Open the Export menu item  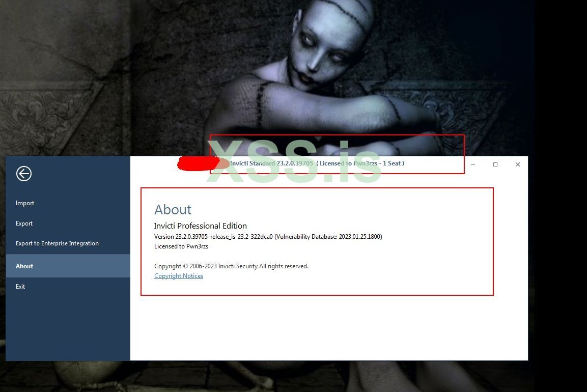[x=68, y=223]
